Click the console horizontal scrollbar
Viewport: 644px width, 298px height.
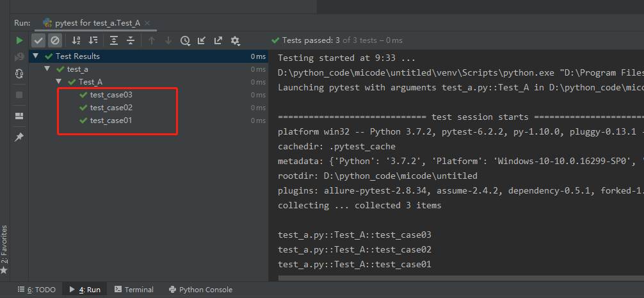pos(461,278)
